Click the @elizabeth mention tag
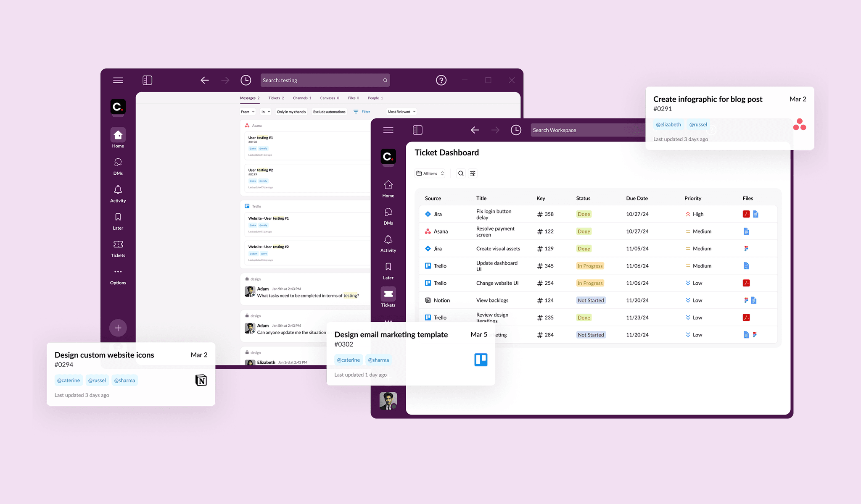The width and height of the screenshot is (861, 504). tap(668, 125)
